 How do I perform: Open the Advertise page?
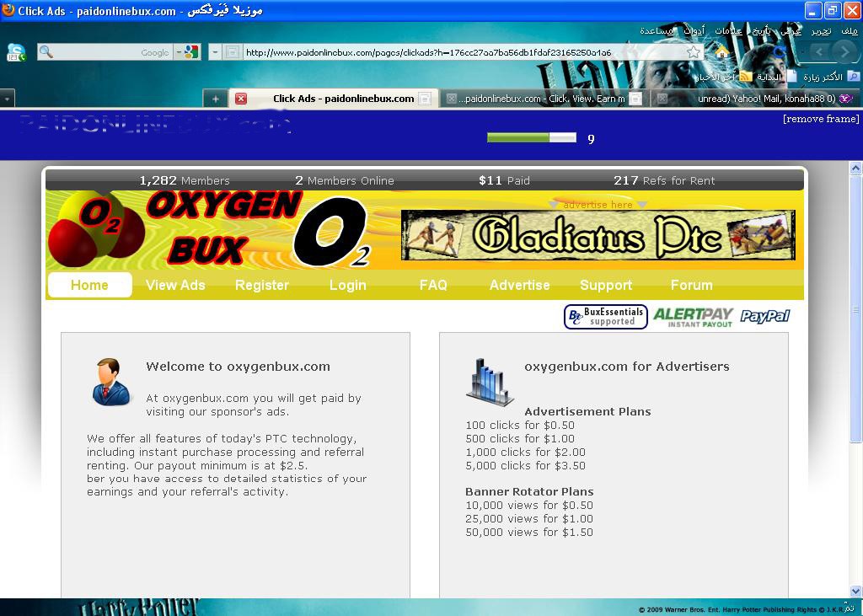(x=519, y=285)
